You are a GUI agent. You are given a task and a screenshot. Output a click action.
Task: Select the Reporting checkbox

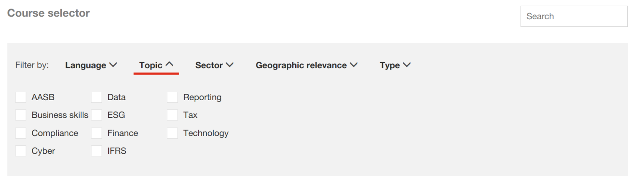(172, 97)
